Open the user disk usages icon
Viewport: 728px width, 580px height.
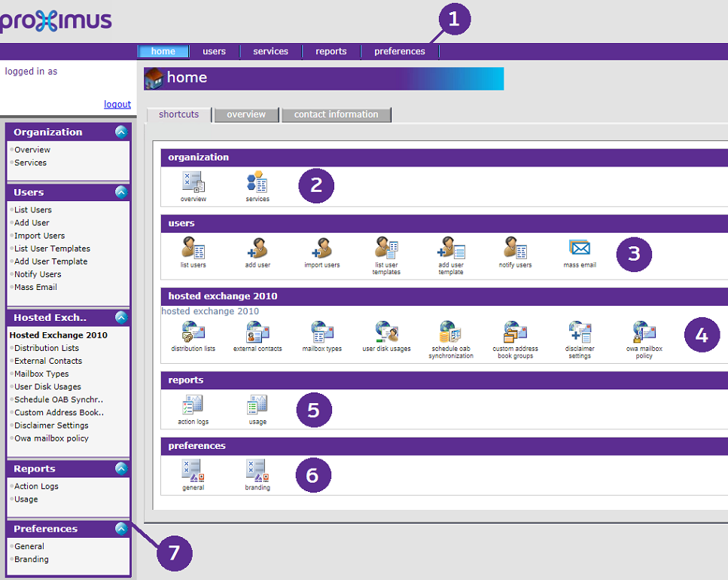(386, 331)
